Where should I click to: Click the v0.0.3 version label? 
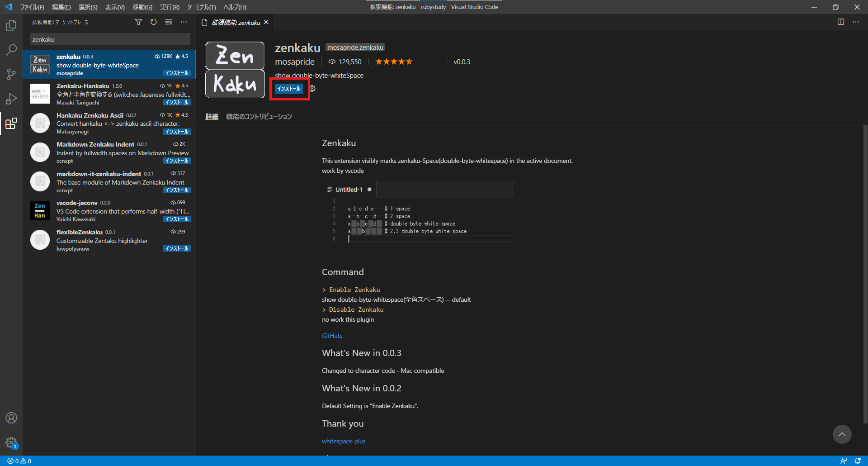462,62
